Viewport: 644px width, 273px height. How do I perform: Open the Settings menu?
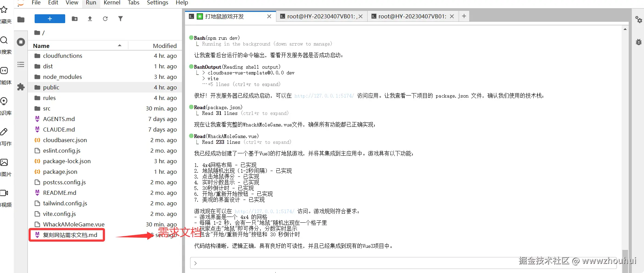point(158,3)
